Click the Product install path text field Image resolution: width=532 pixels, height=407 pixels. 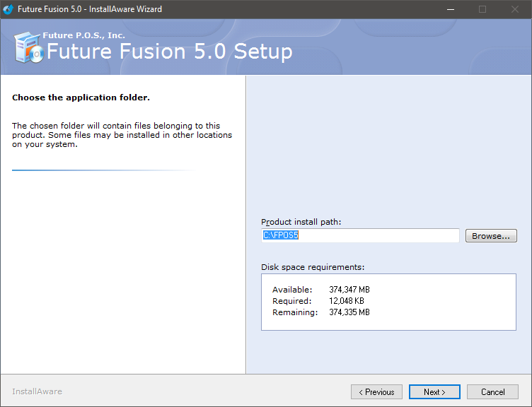(x=360, y=236)
